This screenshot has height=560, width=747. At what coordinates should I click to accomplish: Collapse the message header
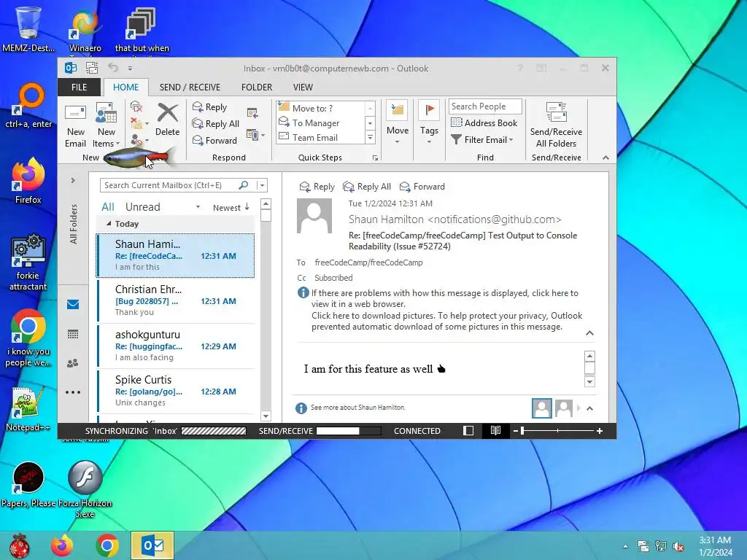tap(589, 332)
